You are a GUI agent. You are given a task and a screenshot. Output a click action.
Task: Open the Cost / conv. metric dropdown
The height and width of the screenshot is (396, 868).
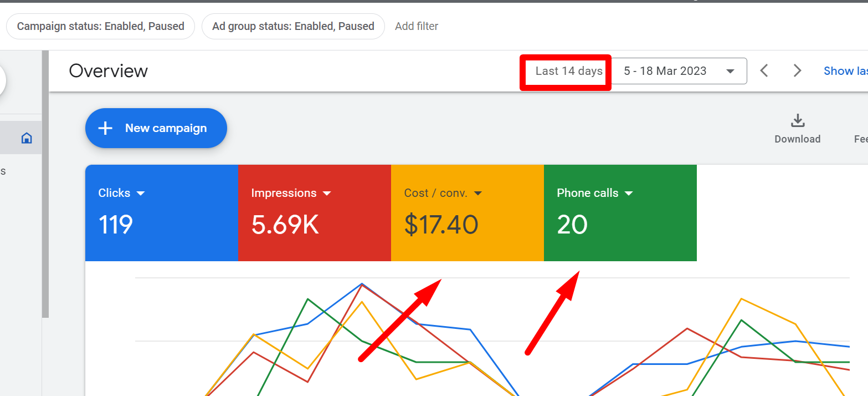[x=478, y=194]
